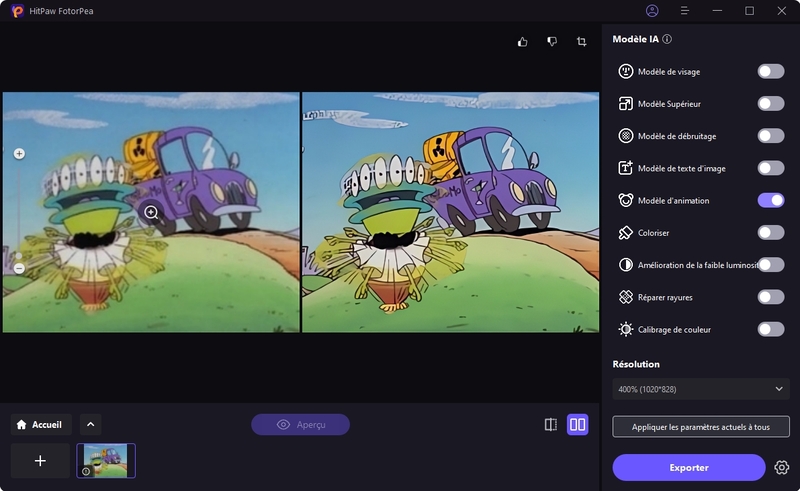Screen dimensions: 800x491
Task: Click the Résolution heading text
Action: (x=636, y=364)
